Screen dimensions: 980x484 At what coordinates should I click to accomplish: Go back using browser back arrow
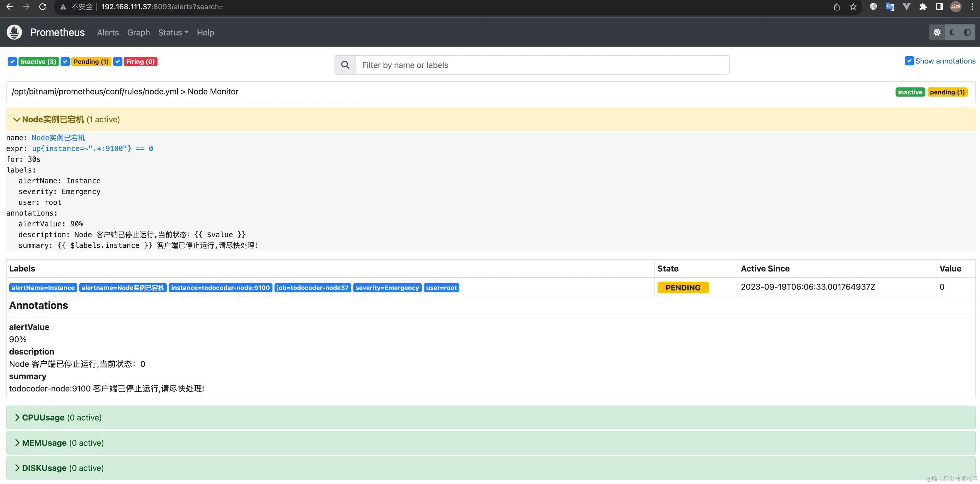(9, 7)
